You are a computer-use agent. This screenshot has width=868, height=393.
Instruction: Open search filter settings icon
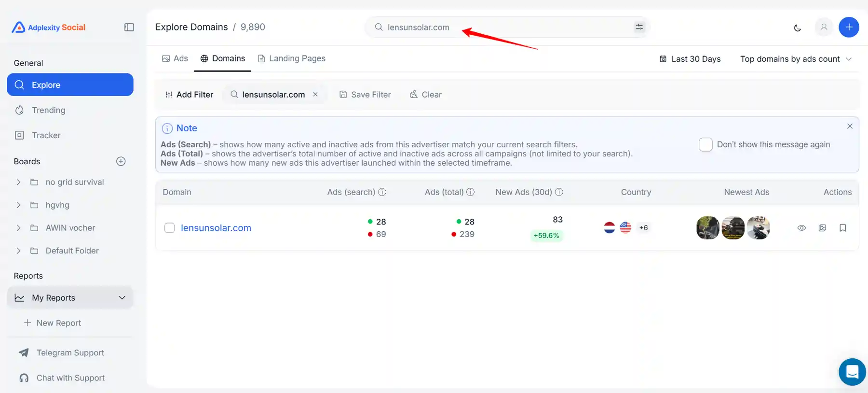click(639, 27)
